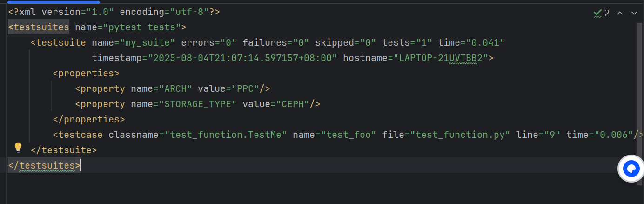Click the tests="1" attribute

point(407,43)
